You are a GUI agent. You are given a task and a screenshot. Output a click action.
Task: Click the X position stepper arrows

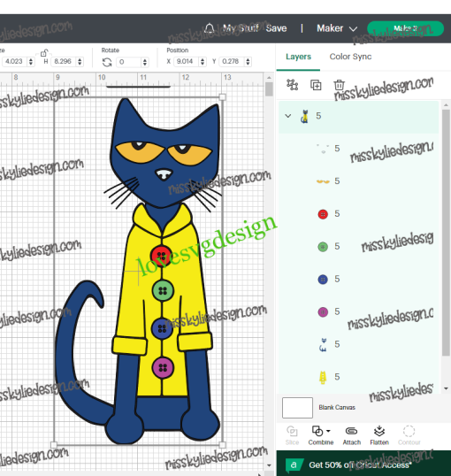(203, 62)
